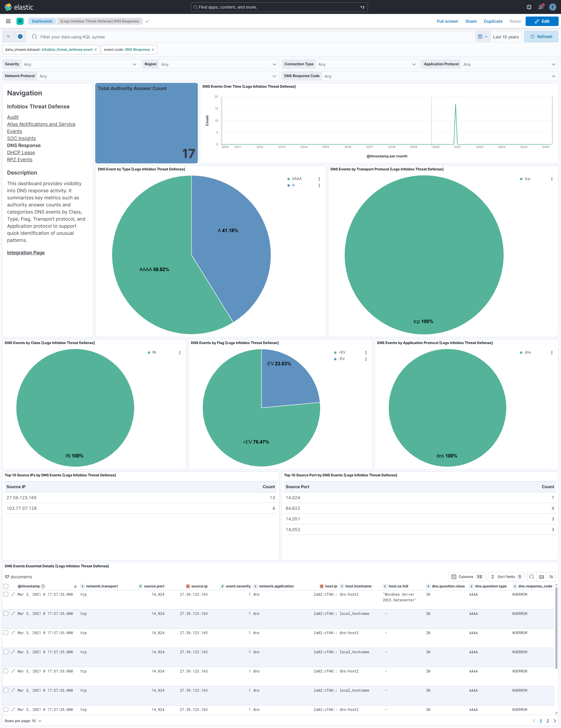The height and width of the screenshot is (728, 561).
Task: Open the Audit navigation link
Action: coord(13,117)
